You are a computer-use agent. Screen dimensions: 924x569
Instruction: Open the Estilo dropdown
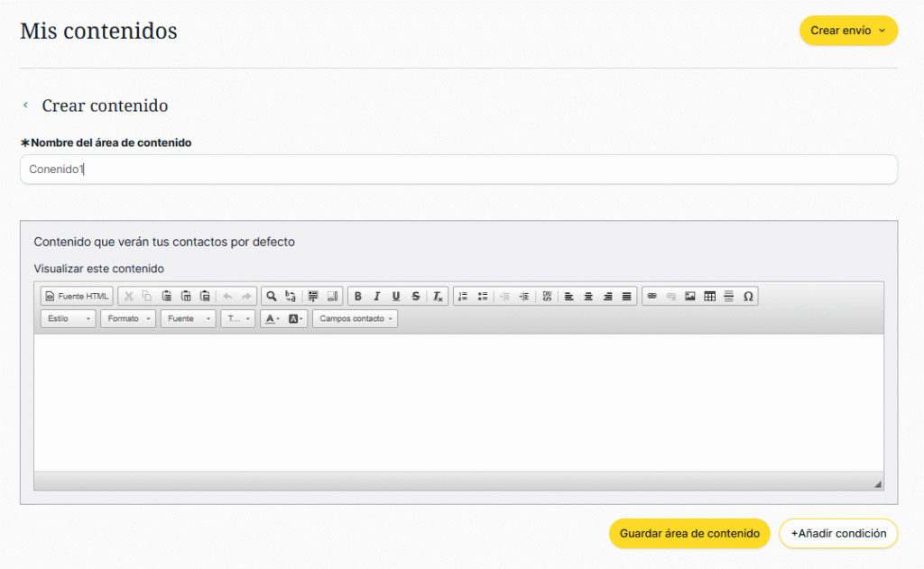(x=68, y=318)
